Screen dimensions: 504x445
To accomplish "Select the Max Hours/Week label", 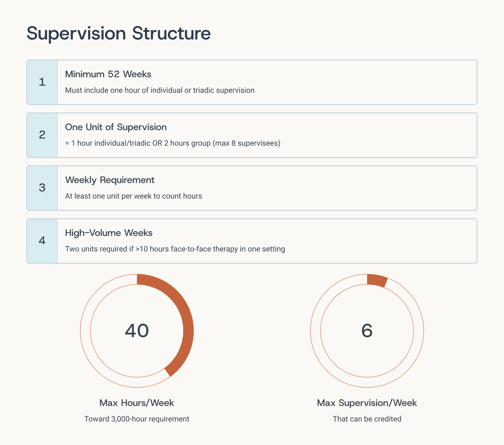I will coord(136,403).
